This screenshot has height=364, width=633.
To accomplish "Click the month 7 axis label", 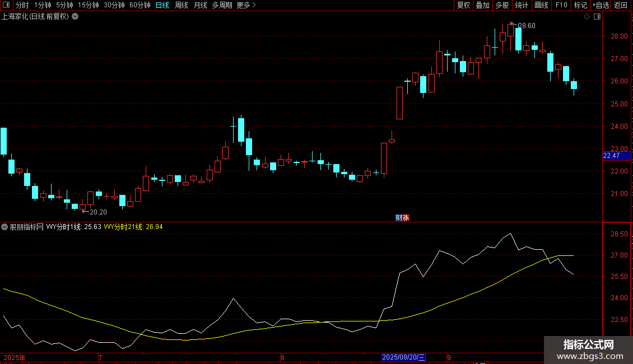I will click(x=100, y=357).
